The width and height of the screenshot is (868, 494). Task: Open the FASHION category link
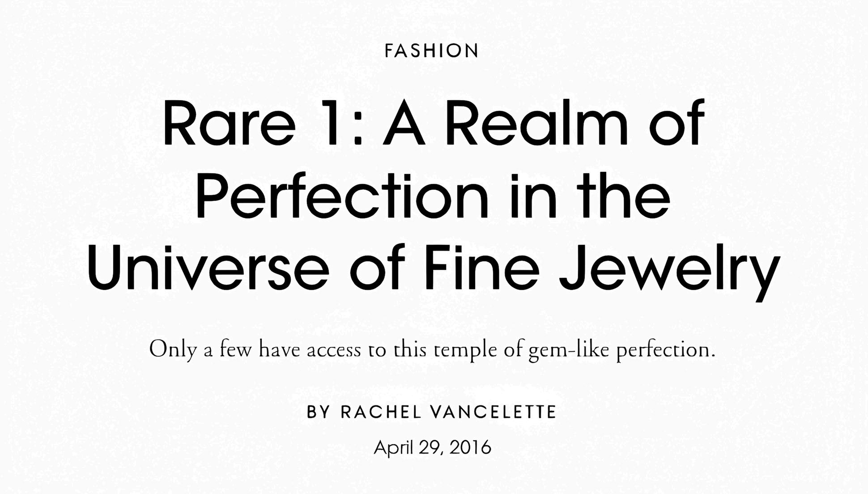[432, 51]
